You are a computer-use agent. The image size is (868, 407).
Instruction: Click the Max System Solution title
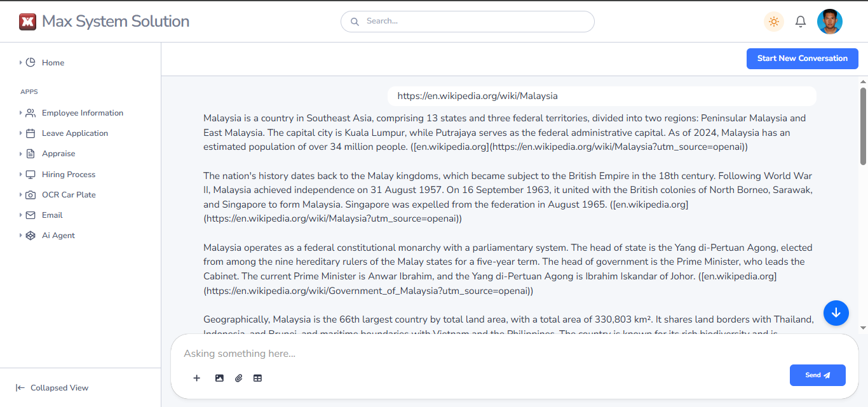[x=116, y=22]
